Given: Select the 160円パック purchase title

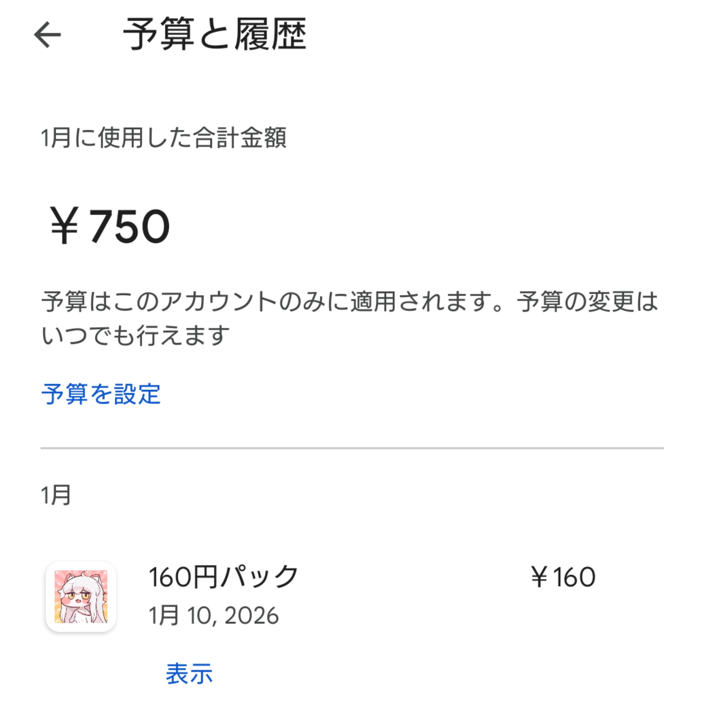Looking at the screenshot, I should 223,577.
